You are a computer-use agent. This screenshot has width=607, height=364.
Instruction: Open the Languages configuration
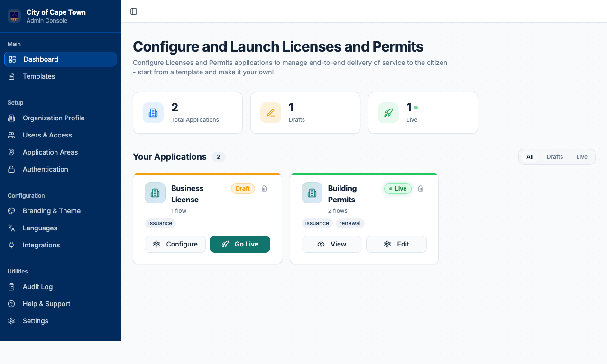tap(61, 228)
